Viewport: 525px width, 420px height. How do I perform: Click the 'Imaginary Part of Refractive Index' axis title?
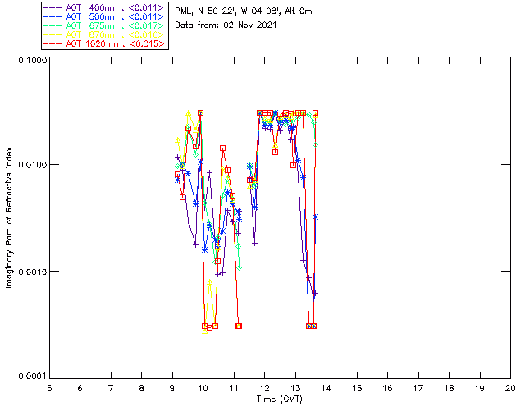[9, 217]
